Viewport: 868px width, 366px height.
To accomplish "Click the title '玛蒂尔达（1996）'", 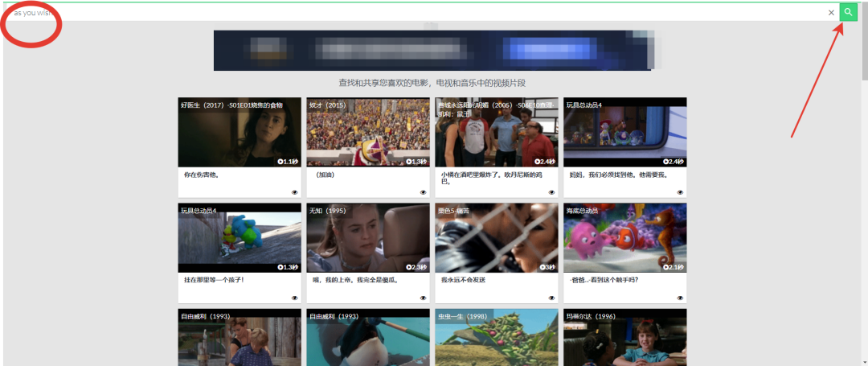I will [591, 316].
